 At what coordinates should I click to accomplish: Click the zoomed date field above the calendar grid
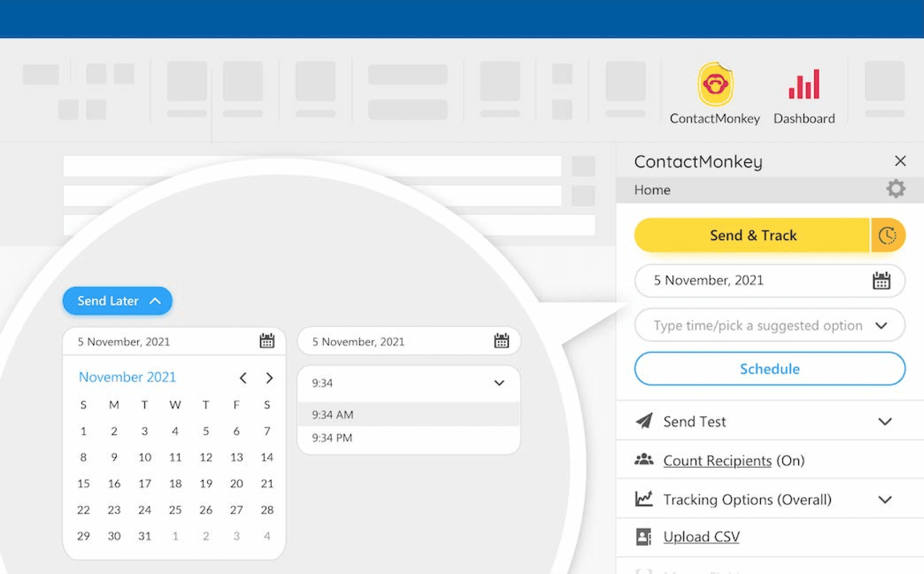click(x=174, y=341)
